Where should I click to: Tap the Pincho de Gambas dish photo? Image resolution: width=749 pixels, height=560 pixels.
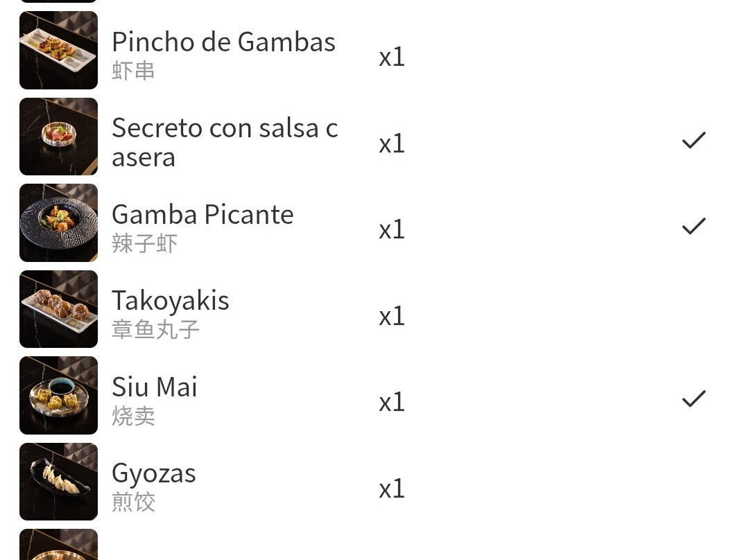[x=58, y=51]
